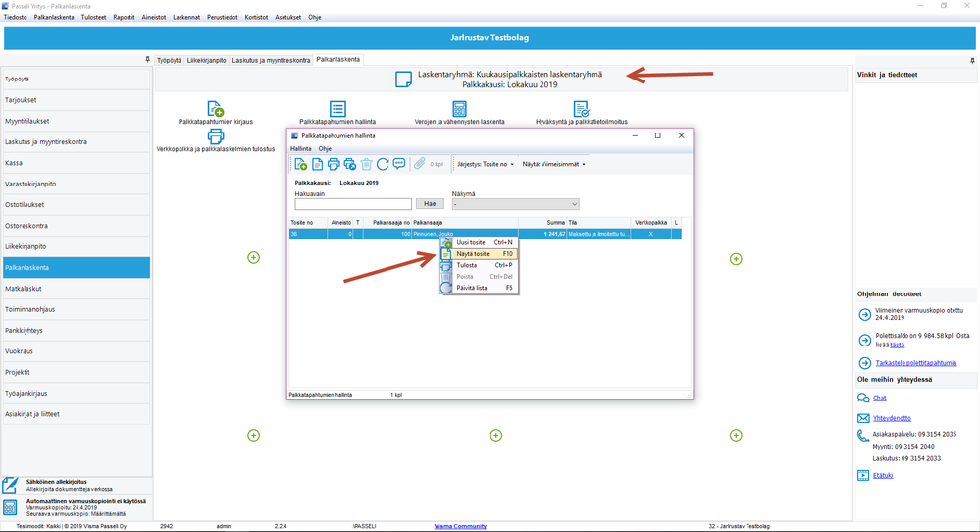Image resolution: width=980 pixels, height=532 pixels.
Task: Click the arrow icon beside Polettisaldo
Action: [x=865, y=340]
